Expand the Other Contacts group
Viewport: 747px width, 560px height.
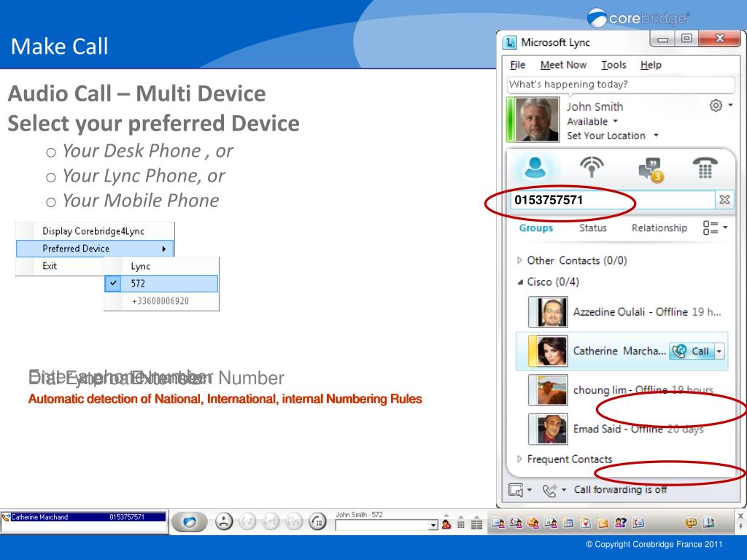click(519, 260)
